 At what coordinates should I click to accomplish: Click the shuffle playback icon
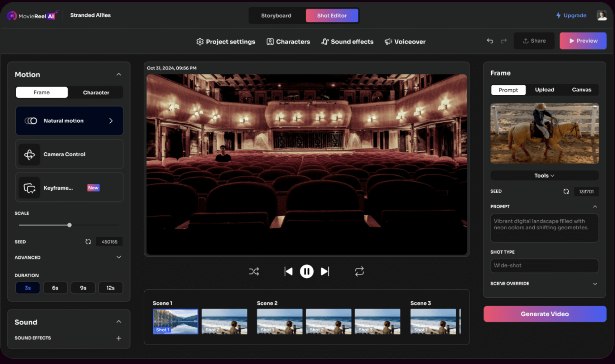[x=254, y=271]
